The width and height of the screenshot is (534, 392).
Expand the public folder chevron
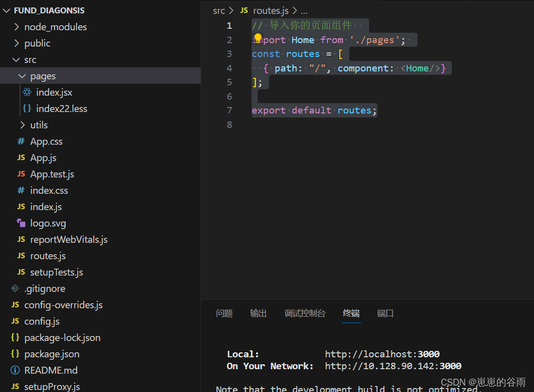16,43
